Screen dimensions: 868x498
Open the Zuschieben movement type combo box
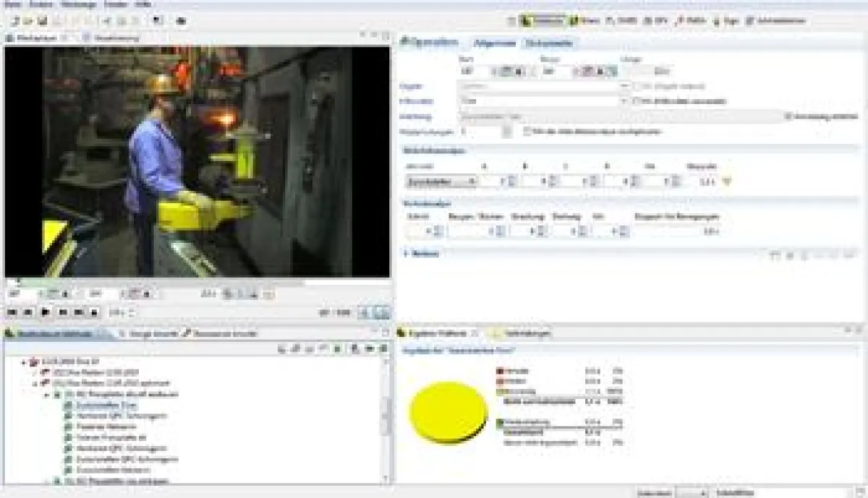pyautogui.click(x=440, y=181)
